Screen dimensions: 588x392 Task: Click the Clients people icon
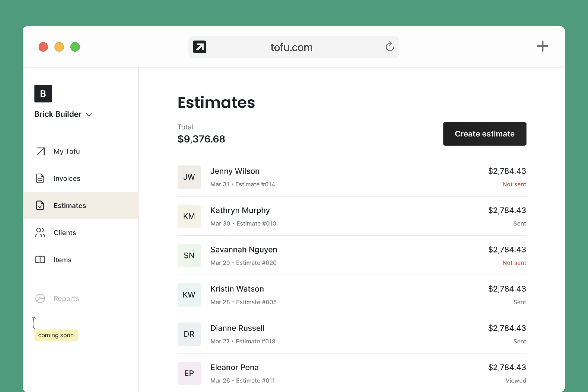[x=40, y=232]
